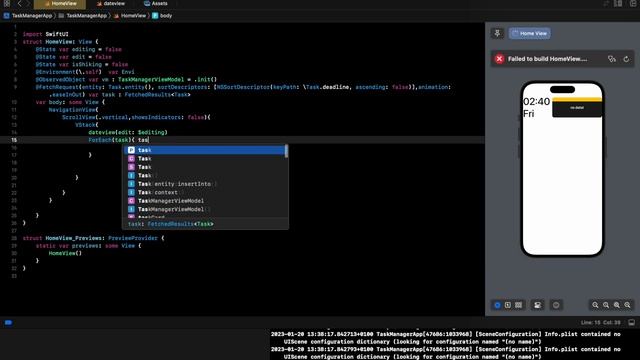
Task: Click the 02:40 time in preview
Action: pyautogui.click(x=536, y=102)
